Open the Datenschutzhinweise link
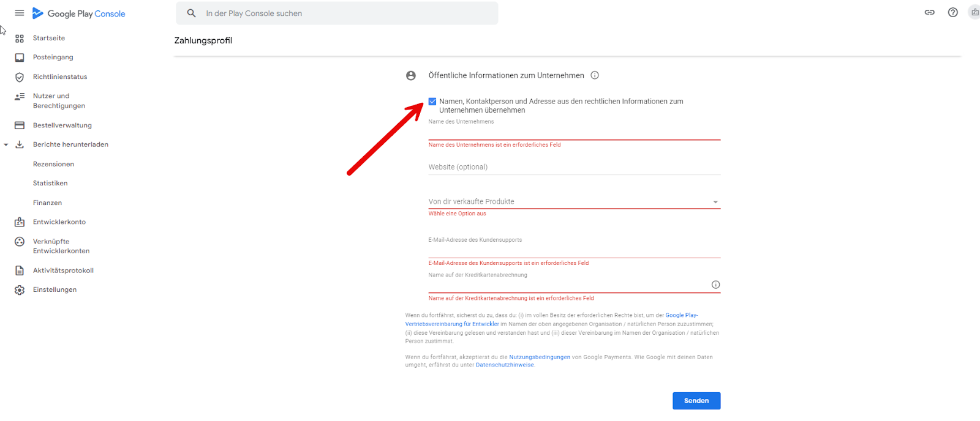Image resolution: width=980 pixels, height=421 pixels. 505,365
